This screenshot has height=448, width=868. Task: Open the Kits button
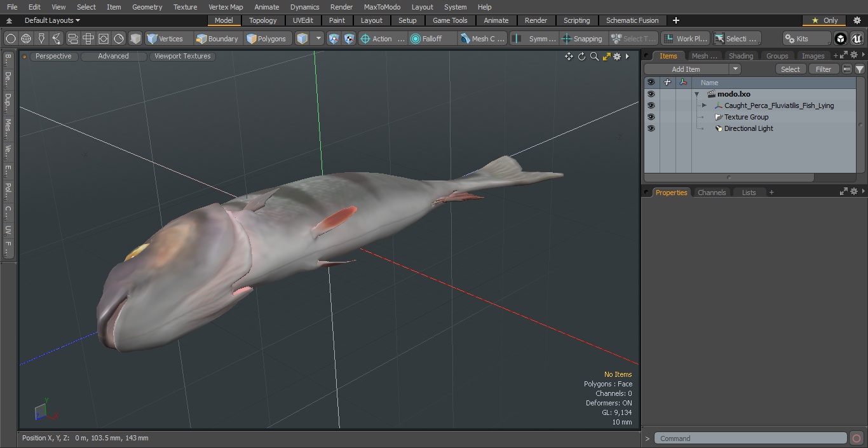806,39
